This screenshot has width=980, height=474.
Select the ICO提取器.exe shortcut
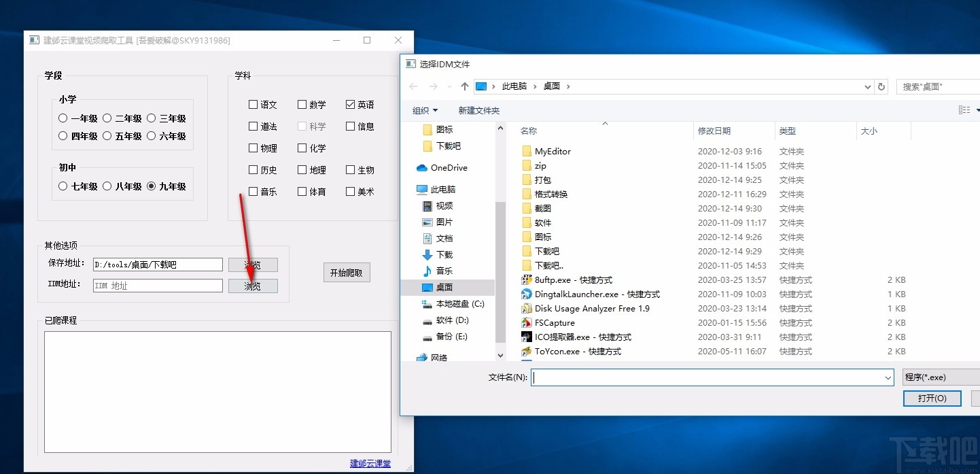pyautogui.click(x=581, y=337)
